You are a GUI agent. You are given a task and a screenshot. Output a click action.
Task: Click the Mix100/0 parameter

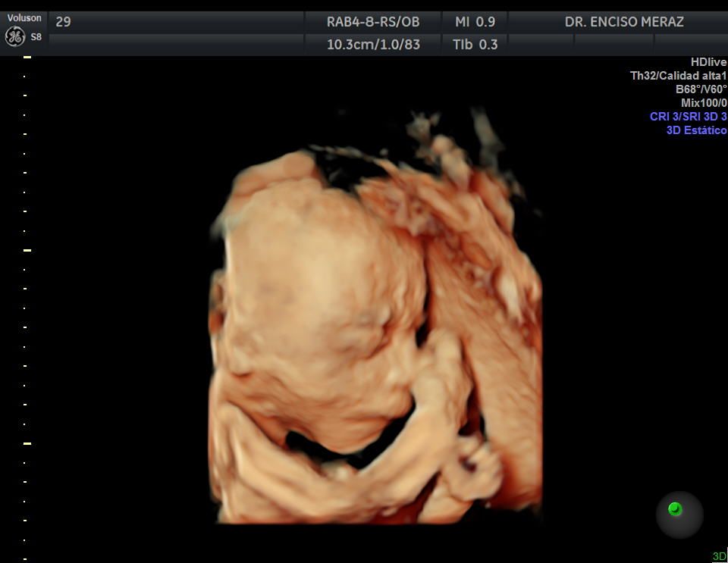[x=704, y=103]
